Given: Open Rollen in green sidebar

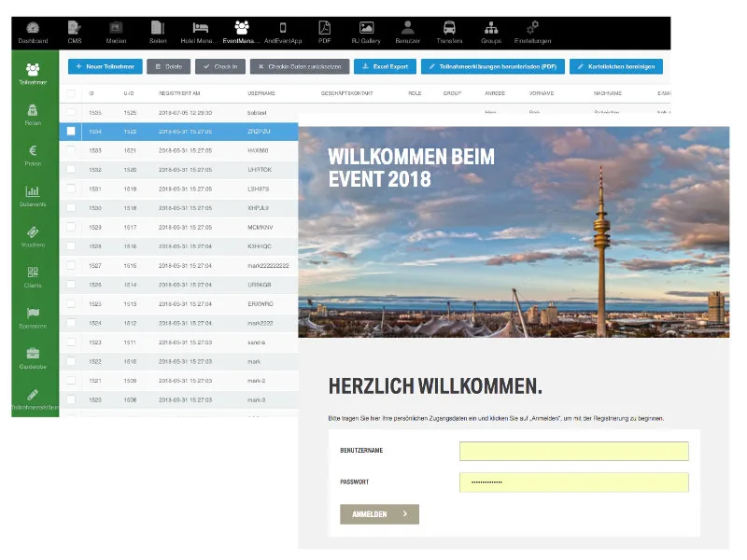Looking at the screenshot, I should click(x=33, y=115).
